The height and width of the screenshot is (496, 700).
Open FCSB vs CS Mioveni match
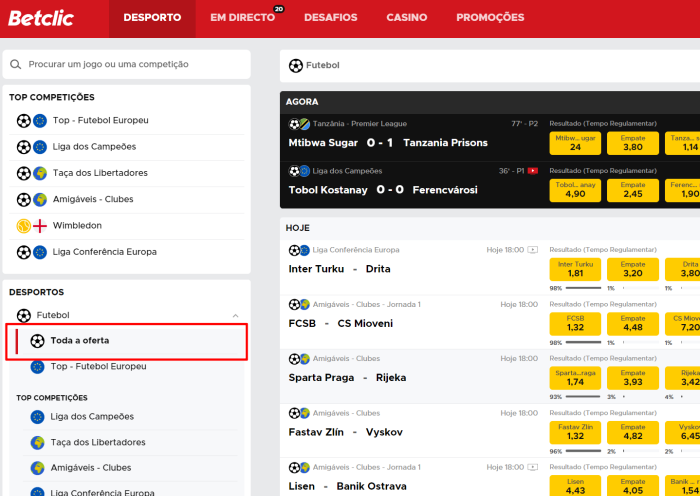[x=341, y=324]
